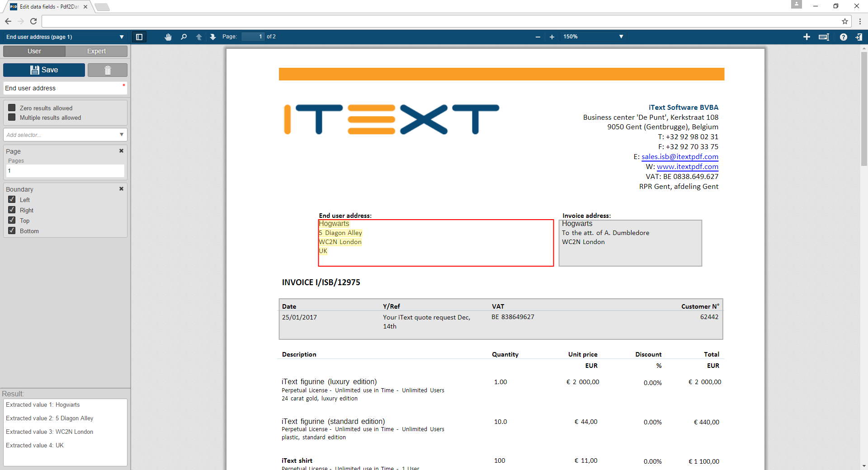Click the Save button
The image size is (868, 470).
[x=44, y=70]
